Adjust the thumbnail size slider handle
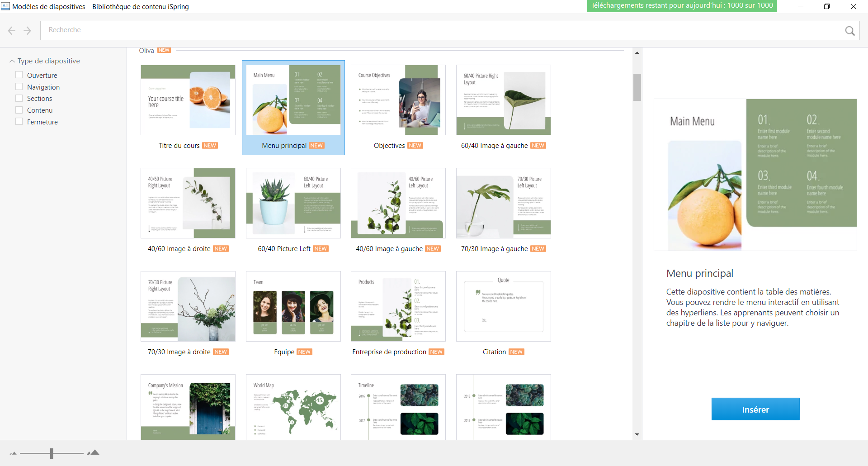The image size is (868, 466). tap(52, 453)
